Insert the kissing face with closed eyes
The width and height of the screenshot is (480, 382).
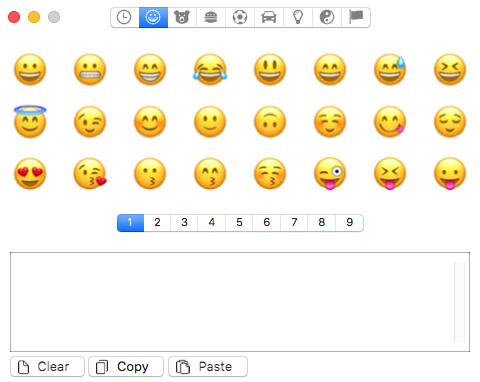(270, 174)
